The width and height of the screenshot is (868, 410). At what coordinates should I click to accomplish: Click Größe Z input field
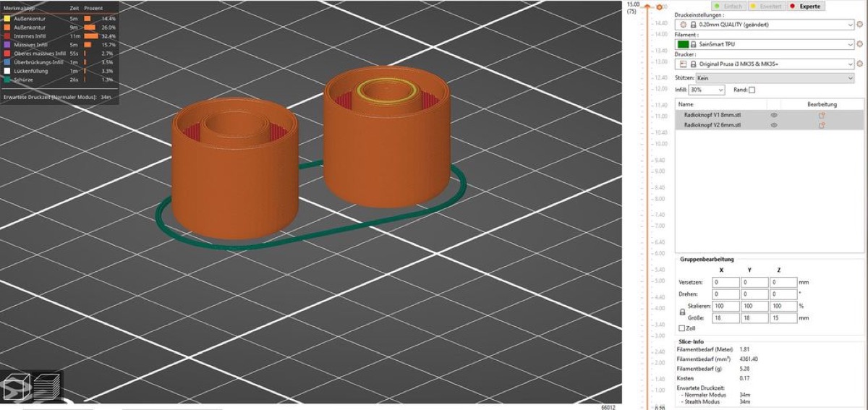click(x=783, y=317)
